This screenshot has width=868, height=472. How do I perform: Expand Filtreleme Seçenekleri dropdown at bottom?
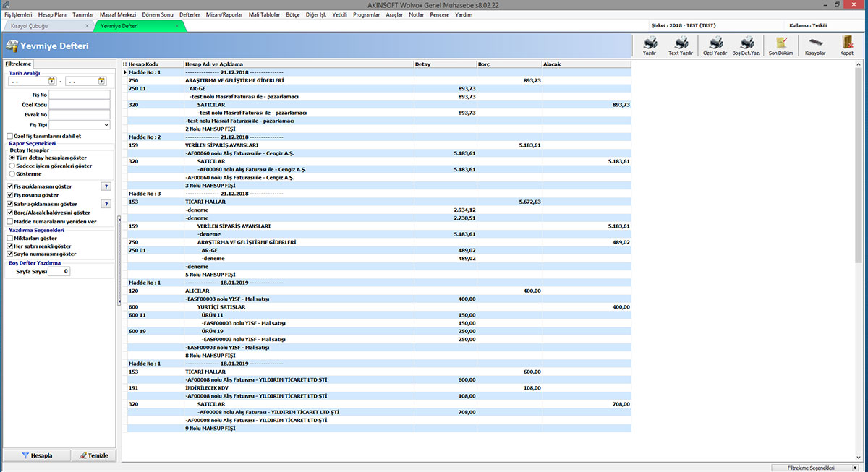click(855, 468)
